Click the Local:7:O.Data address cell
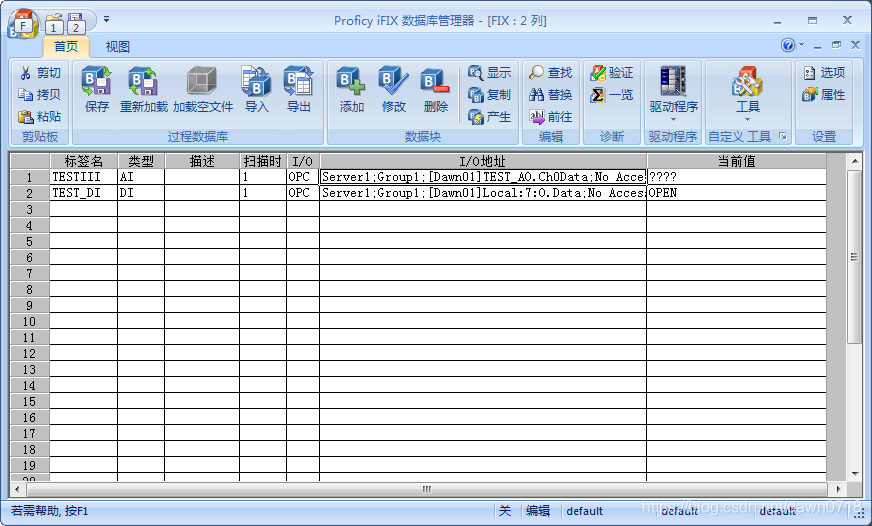 click(x=483, y=193)
